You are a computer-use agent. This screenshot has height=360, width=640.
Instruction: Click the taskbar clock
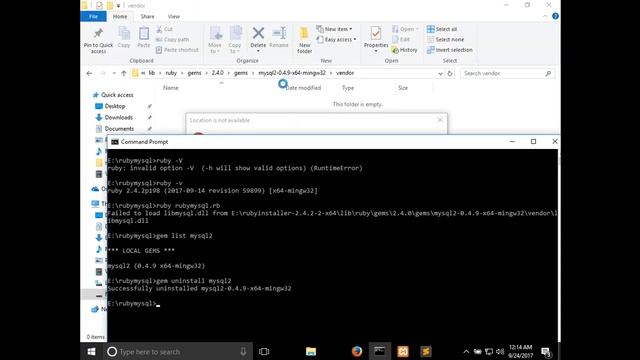coord(520,351)
